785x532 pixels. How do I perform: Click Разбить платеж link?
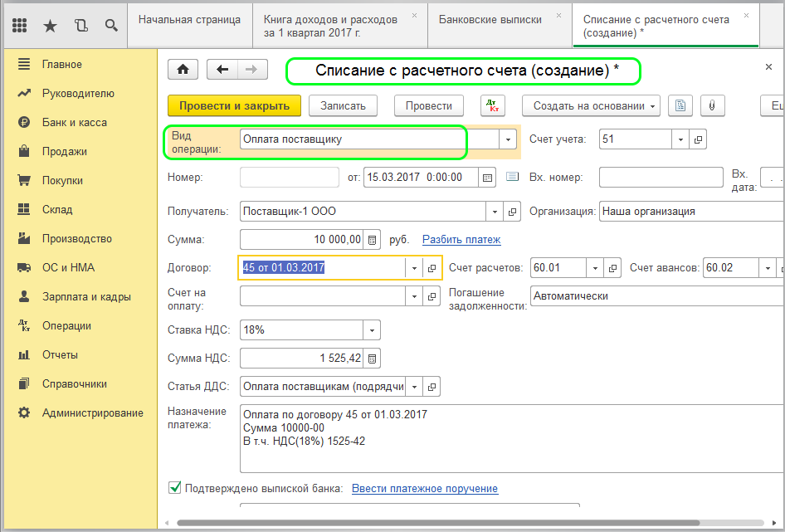click(461, 240)
